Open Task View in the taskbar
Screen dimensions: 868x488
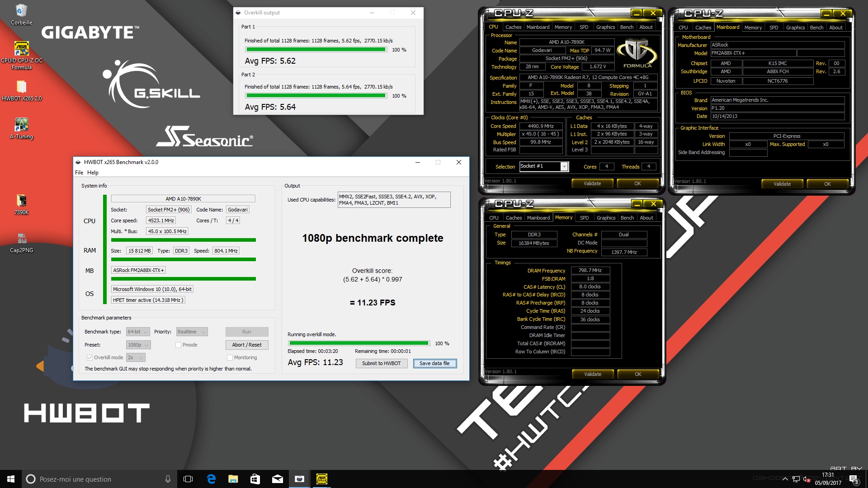(188, 479)
